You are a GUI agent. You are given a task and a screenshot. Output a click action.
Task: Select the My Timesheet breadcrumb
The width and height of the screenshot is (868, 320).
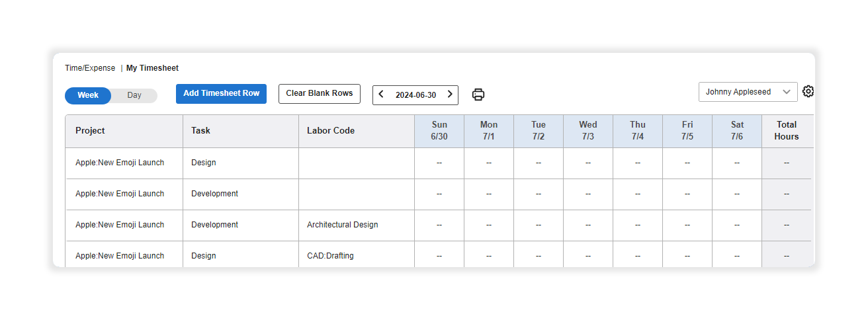tap(152, 68)
